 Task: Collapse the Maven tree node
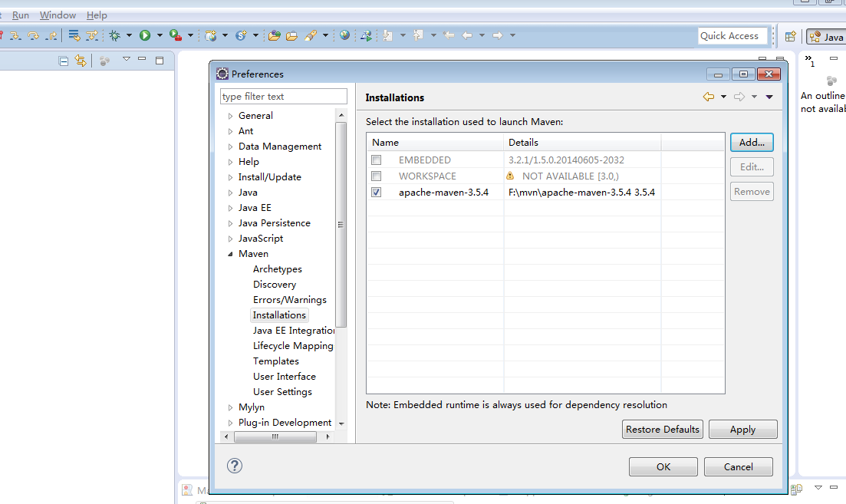(x=230, y=254)
